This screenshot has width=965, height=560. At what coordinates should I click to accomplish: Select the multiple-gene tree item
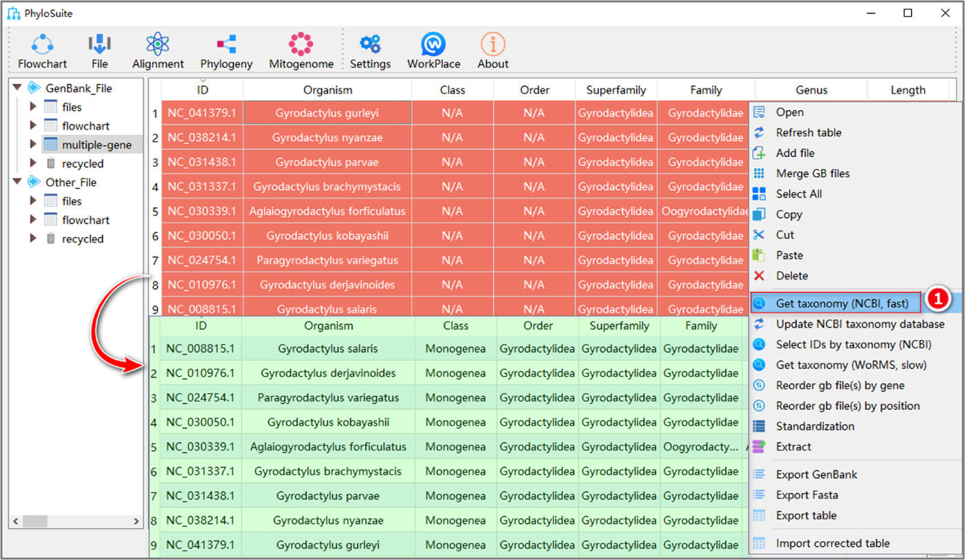pyautogui.click(x=96, y=145)
